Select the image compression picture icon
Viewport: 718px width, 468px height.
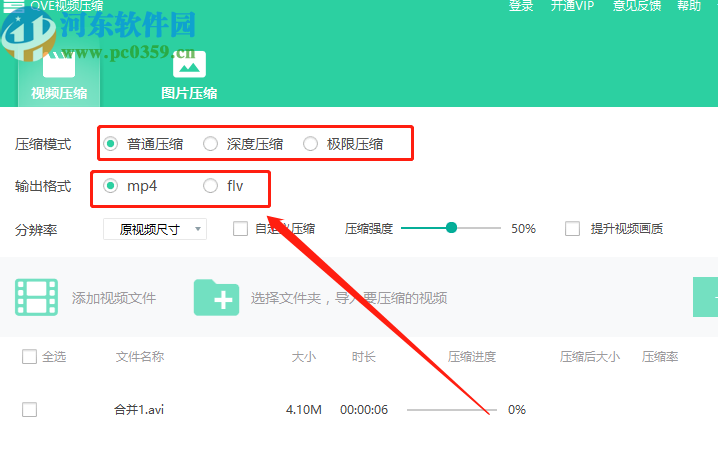click(x=189, y=65)
